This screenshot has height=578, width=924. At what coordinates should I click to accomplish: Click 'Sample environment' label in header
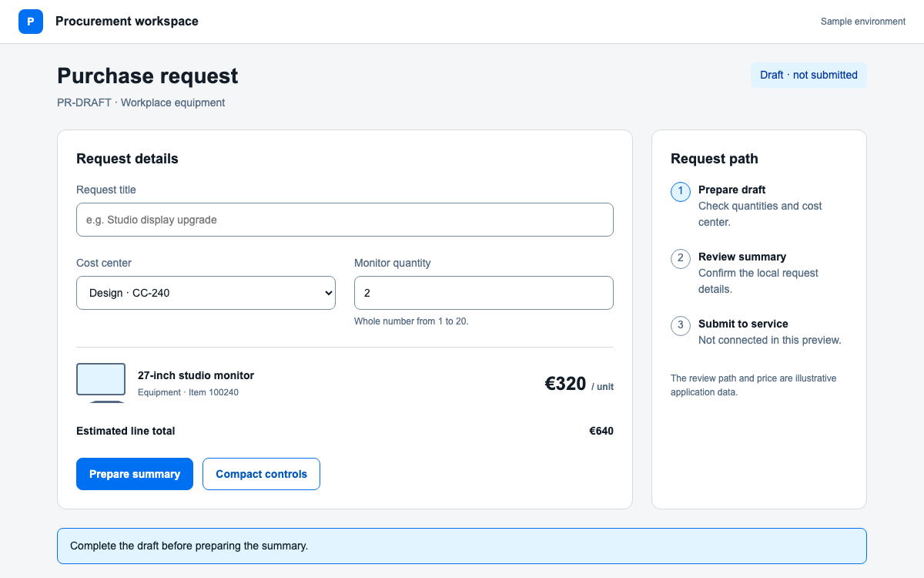pos(863,22)
